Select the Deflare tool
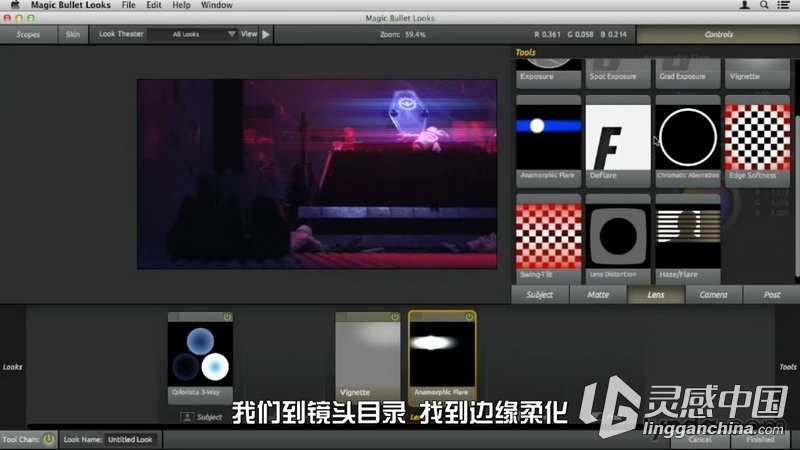The image size is (800, 450). click(x=618, y=141)
